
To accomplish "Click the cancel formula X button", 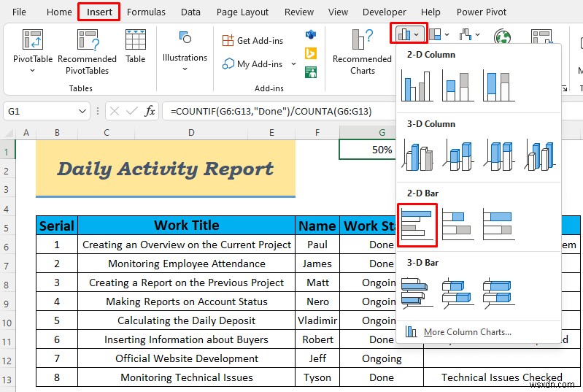I will click(x=115, y=111).
